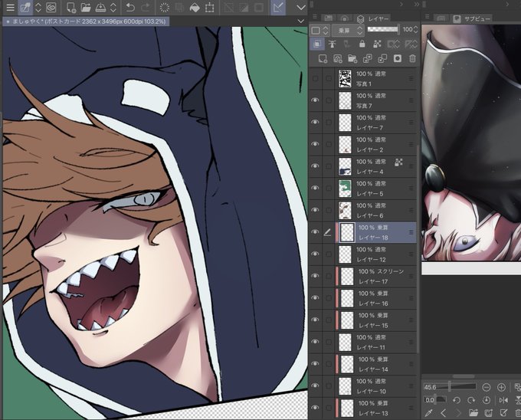Switch to the レイヤー panel tab
The height and width of the screenshot is (420, 521).
click(x=373, y=18)
